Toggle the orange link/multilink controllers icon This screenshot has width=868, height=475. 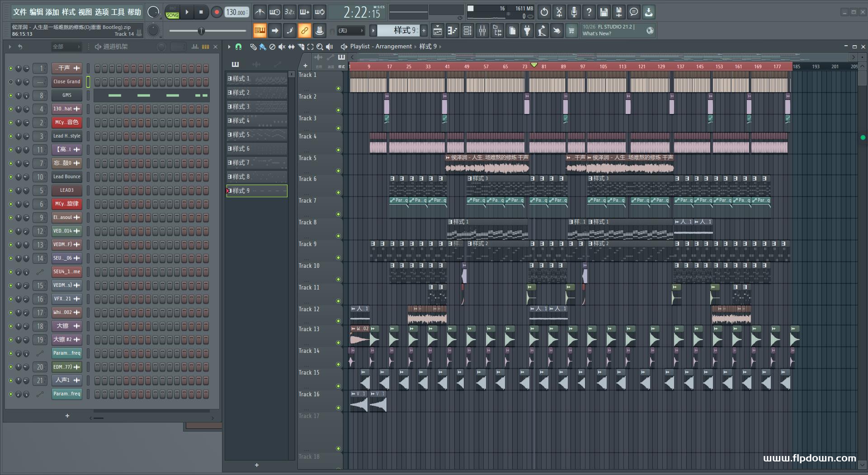[x=305, y=31]
